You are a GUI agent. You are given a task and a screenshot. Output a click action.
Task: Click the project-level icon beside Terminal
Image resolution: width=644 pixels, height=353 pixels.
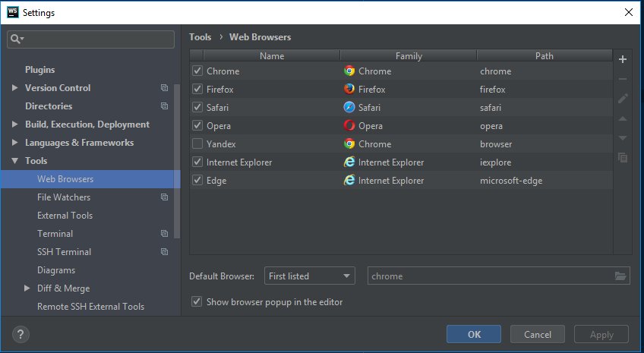tap(164, 234)
